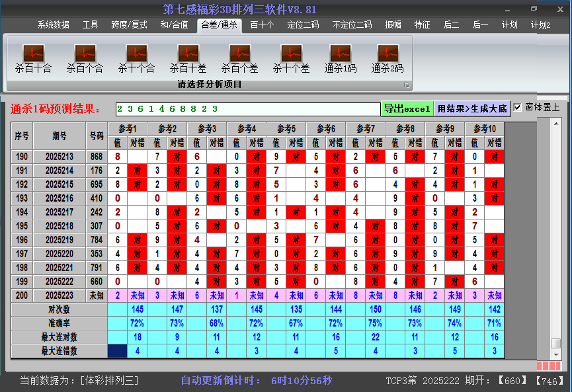The height and width of the screenshot is (392, 572).
Task: Open the 杀百十合 analysis icon
Action: coord(33,58)
